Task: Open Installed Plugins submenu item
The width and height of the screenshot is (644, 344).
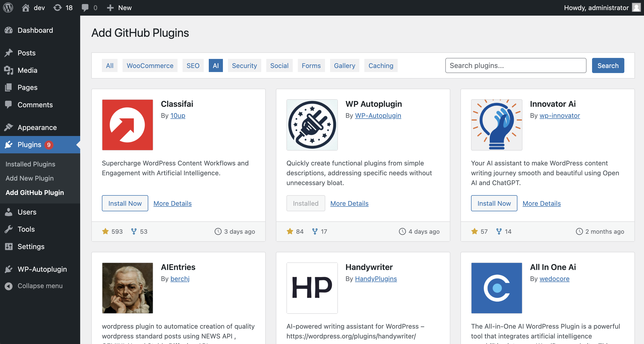Action: (30, 164)
